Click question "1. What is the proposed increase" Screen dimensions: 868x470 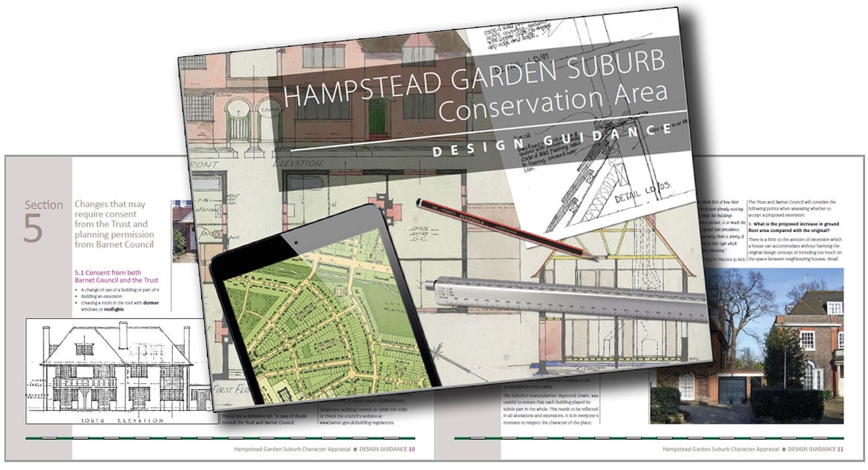pos(794,228)
